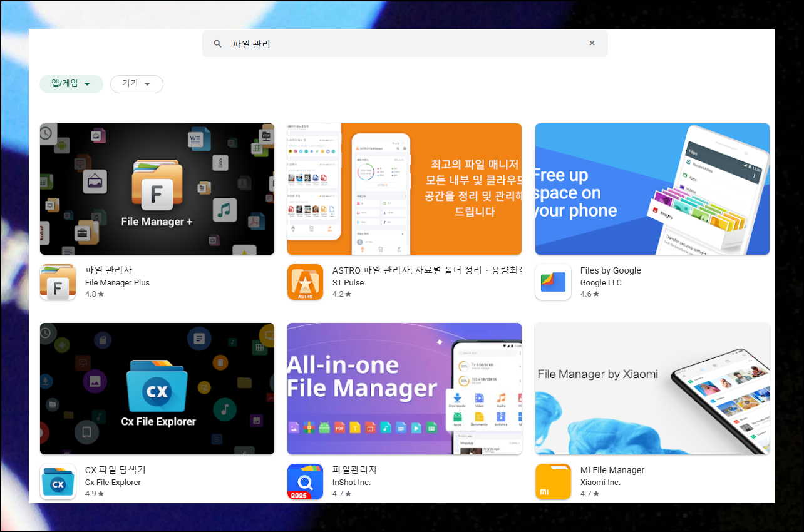Image resolution: width=804 pixels, height=532 pixels.
Task: Click the developer name File Manager Plus
Action: click(x=117, y=282)
